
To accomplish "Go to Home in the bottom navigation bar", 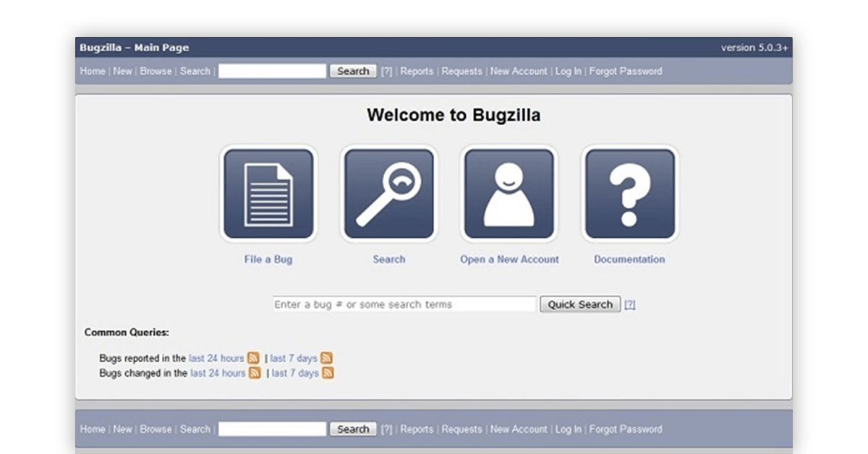I will pos(93,429).
